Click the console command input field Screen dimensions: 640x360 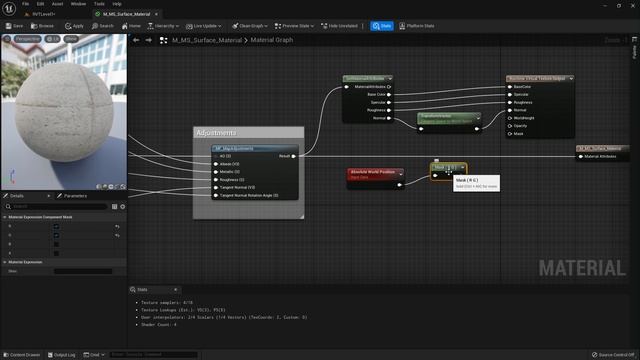coord(153,355)
